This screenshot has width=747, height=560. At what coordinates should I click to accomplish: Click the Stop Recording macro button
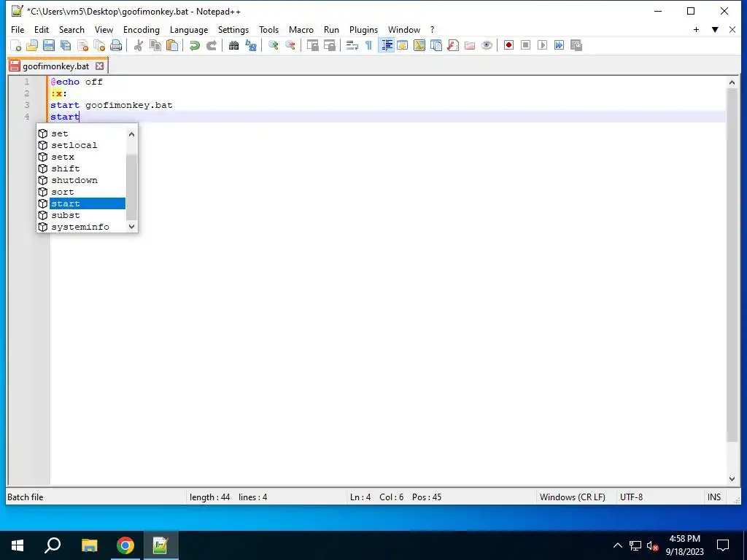(x=525, y=45)
